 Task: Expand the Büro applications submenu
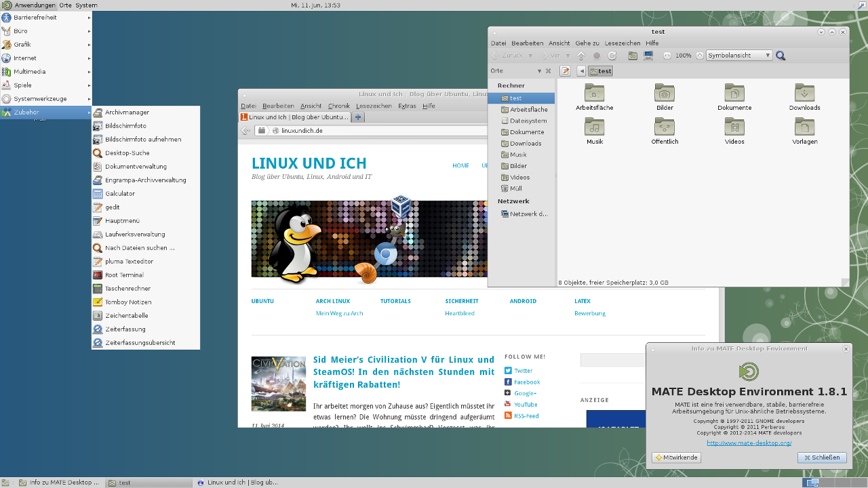(46, 30)
